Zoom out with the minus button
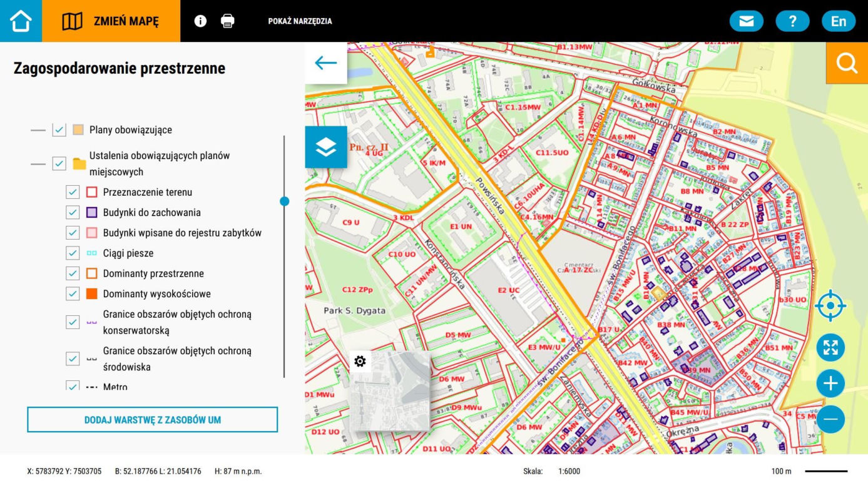This screenshot has width=868, height=488. pyautogui.click(x=830, y=419)
